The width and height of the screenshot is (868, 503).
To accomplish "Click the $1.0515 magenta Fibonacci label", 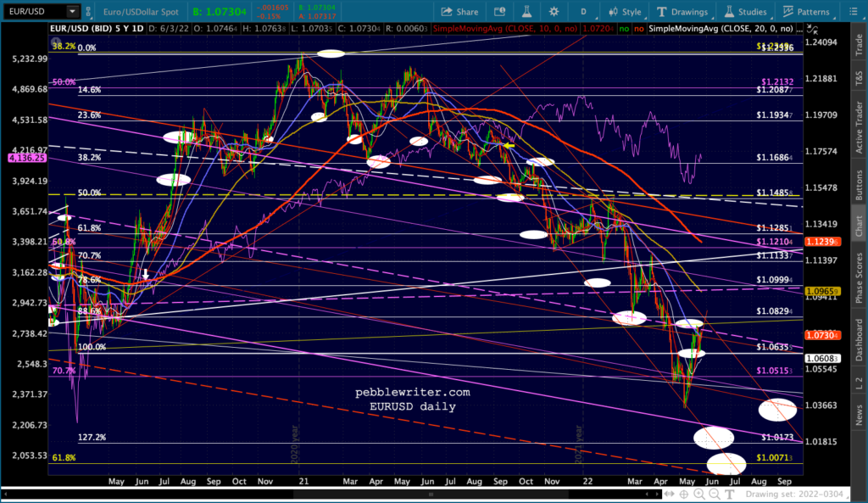I will point(775,371).
